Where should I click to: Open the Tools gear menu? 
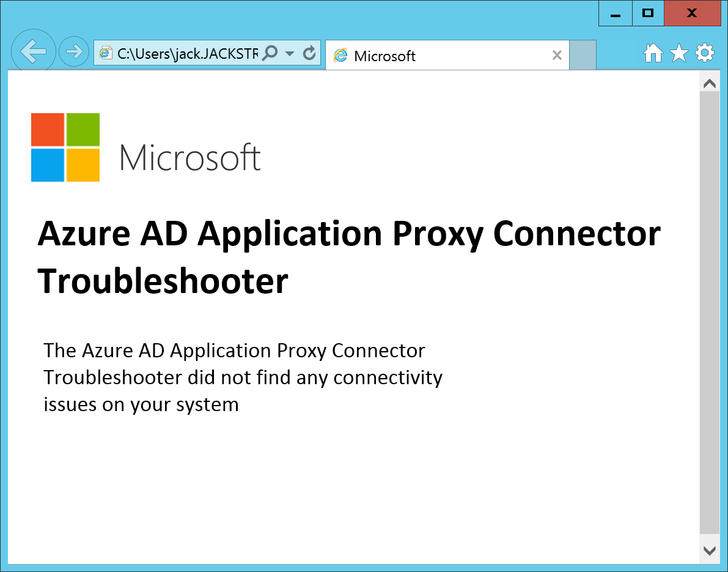705,53
